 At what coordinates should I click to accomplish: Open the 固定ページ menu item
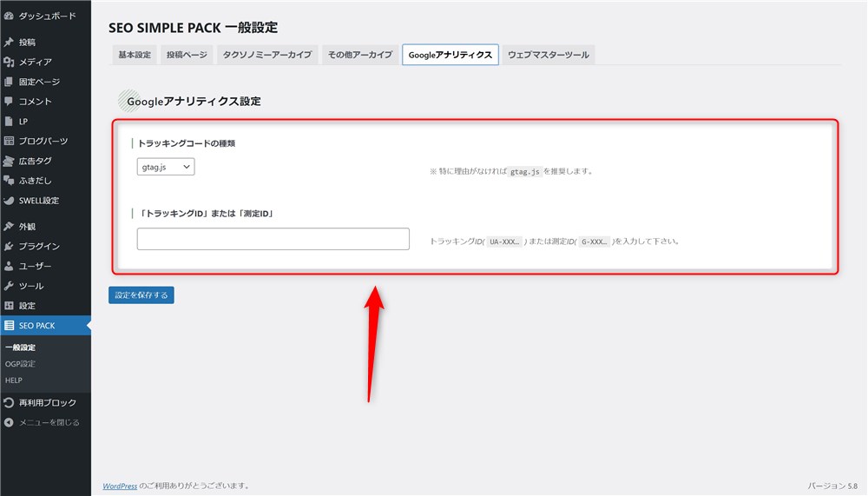[45, 82]
